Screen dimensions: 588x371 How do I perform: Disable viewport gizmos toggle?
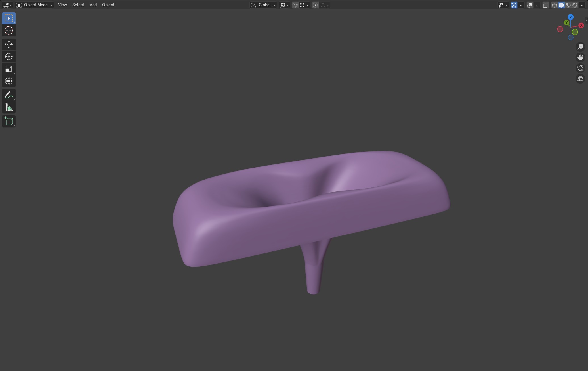click(514, 5)
